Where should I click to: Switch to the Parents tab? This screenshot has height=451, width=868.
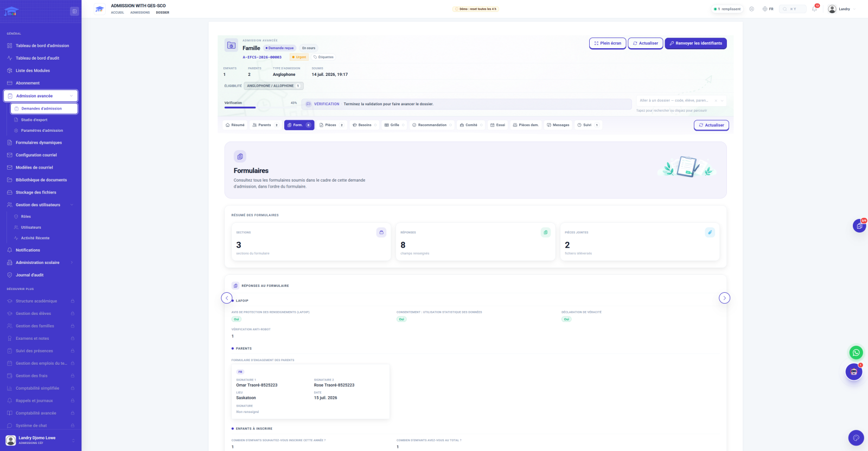point(265,125)
